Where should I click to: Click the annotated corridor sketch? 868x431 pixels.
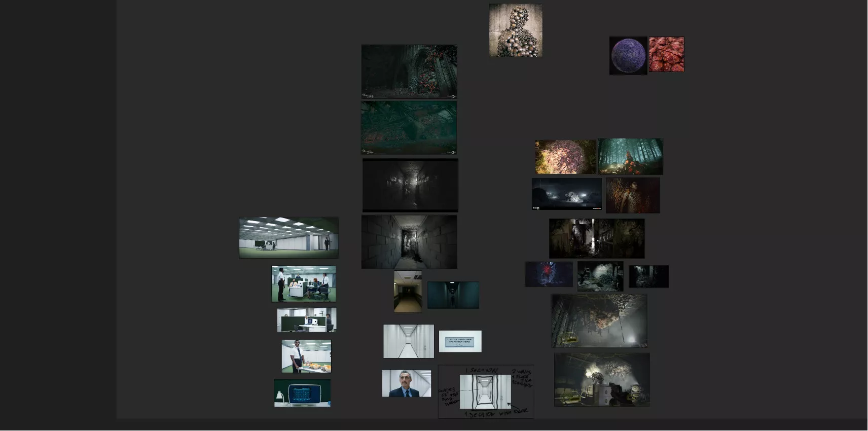[x=485, y=392]
